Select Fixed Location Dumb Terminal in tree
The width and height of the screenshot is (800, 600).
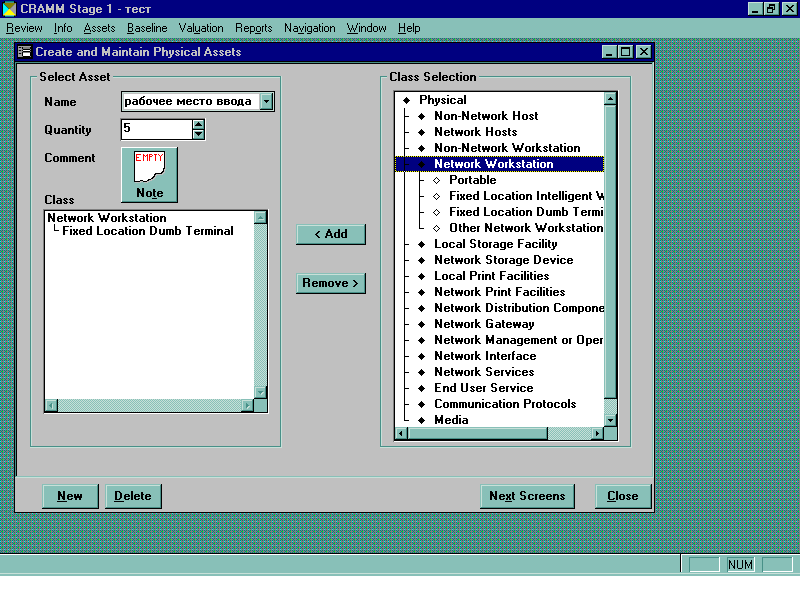click(x=526, y=212)
